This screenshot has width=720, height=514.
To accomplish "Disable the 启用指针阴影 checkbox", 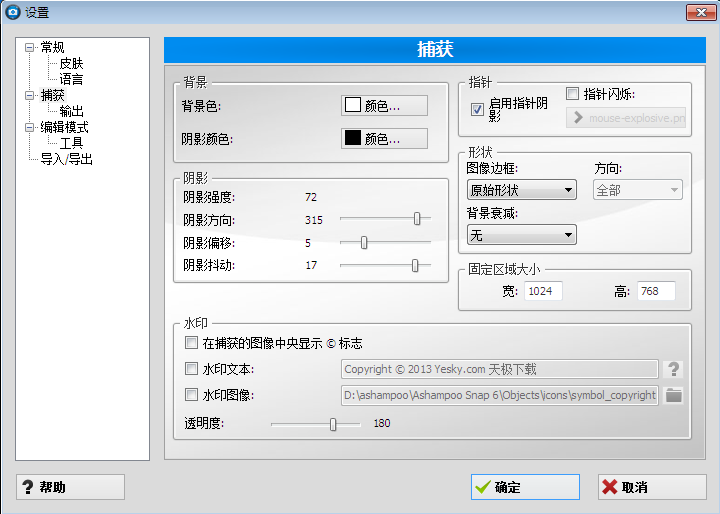I will coord(477,109).
